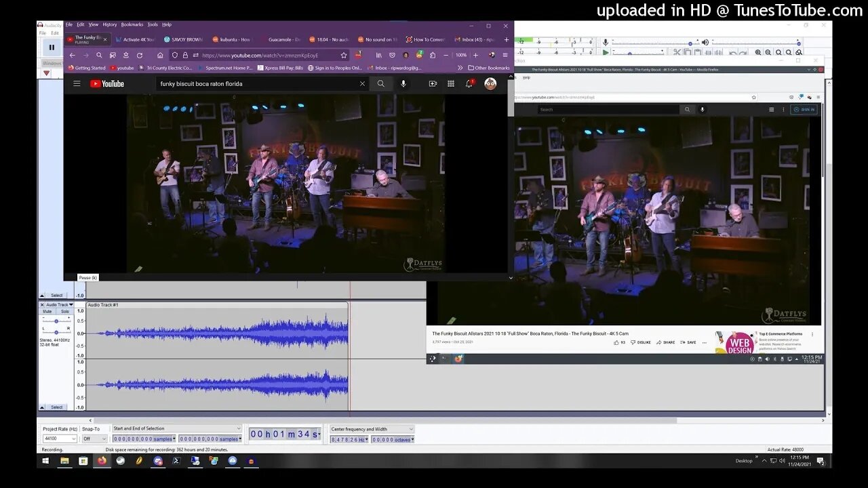Click the Firefox taskbar icon
Viewport: 868px width, 488px height.
(102, 461)
